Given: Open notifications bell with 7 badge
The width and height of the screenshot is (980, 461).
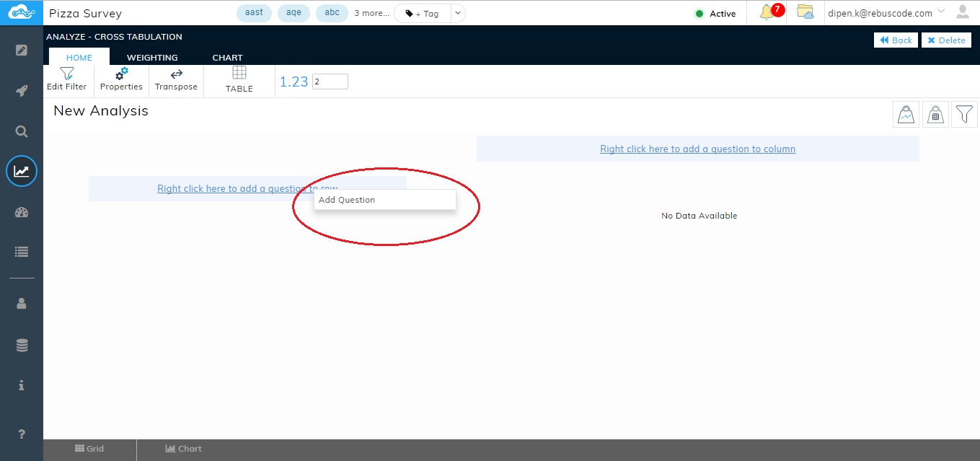Looking at the screenshot, I should [x=771, y=12].
